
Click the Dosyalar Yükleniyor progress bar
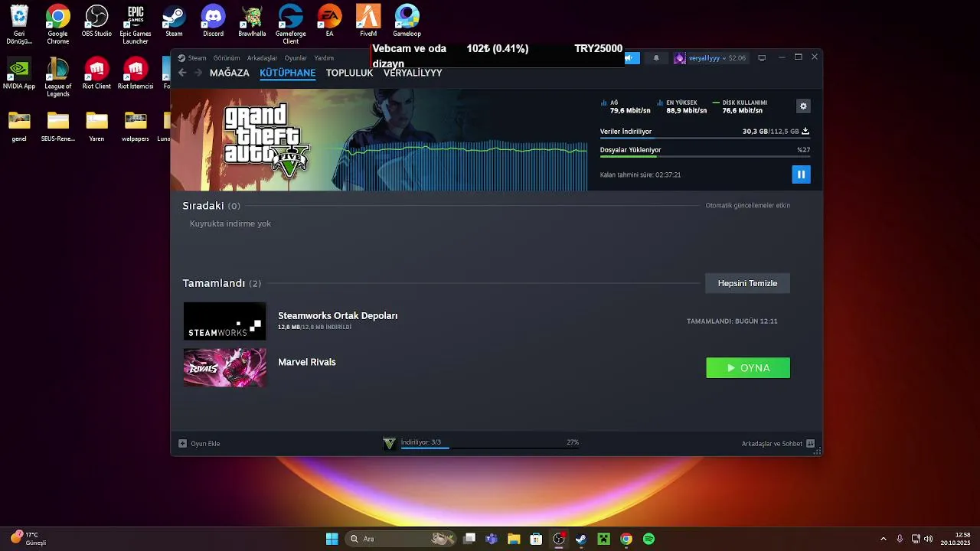pos(704,157)
